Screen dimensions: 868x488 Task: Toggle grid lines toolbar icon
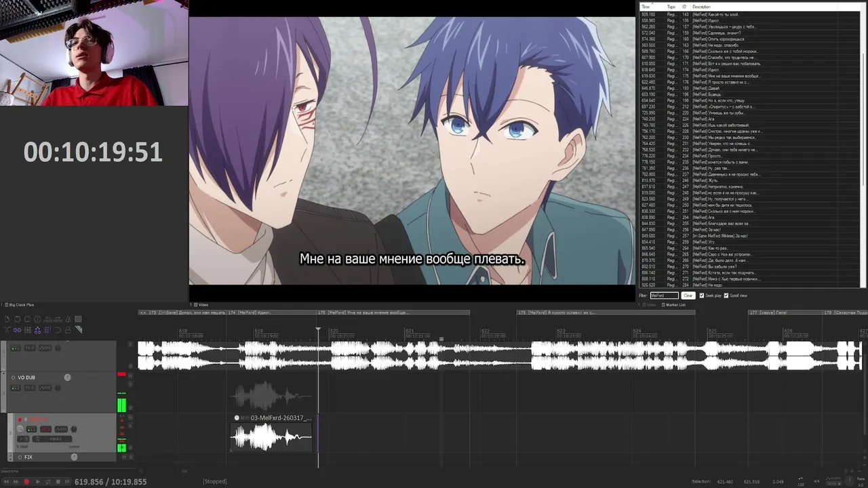(x=47, y=330)
